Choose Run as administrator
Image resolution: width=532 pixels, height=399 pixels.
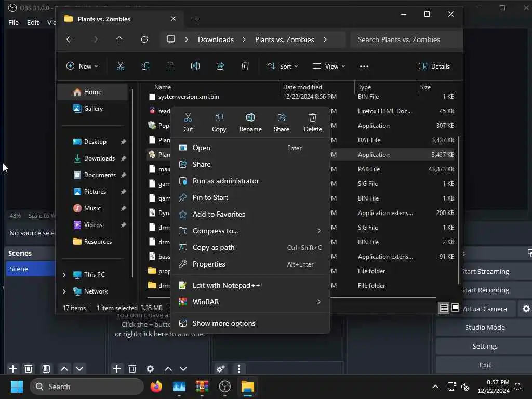click(x=250, y=181)
